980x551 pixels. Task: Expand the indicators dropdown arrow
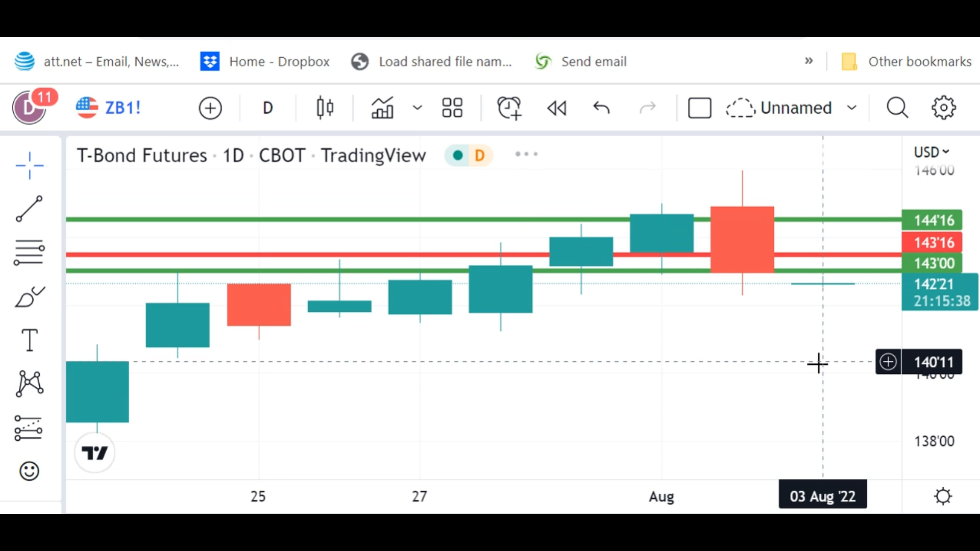(418, 108)
